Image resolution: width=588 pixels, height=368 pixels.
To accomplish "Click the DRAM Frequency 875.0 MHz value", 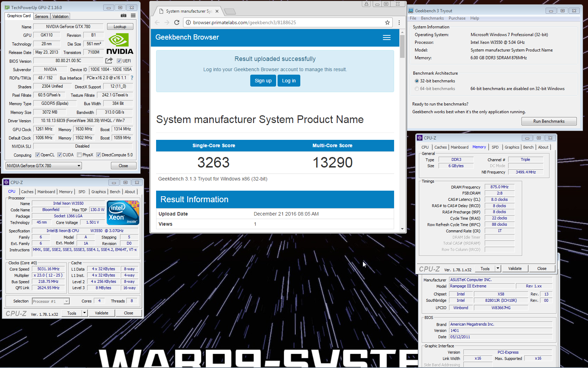I will click(x=499, y=187).
